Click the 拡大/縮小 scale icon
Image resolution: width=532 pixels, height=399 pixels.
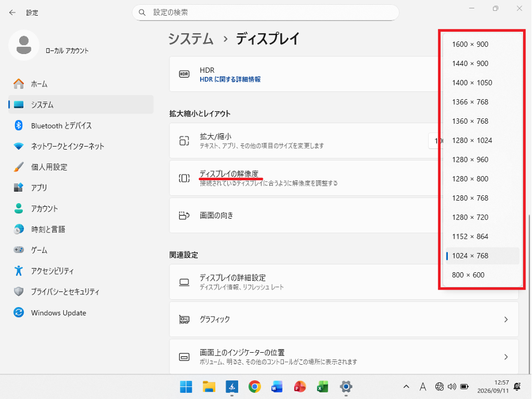[184, 141]
